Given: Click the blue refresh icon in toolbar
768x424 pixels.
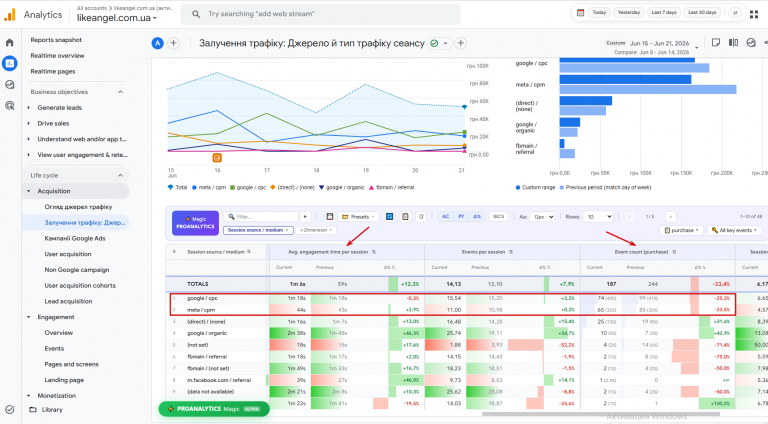Looking at the screenshot, I should 389,216.
